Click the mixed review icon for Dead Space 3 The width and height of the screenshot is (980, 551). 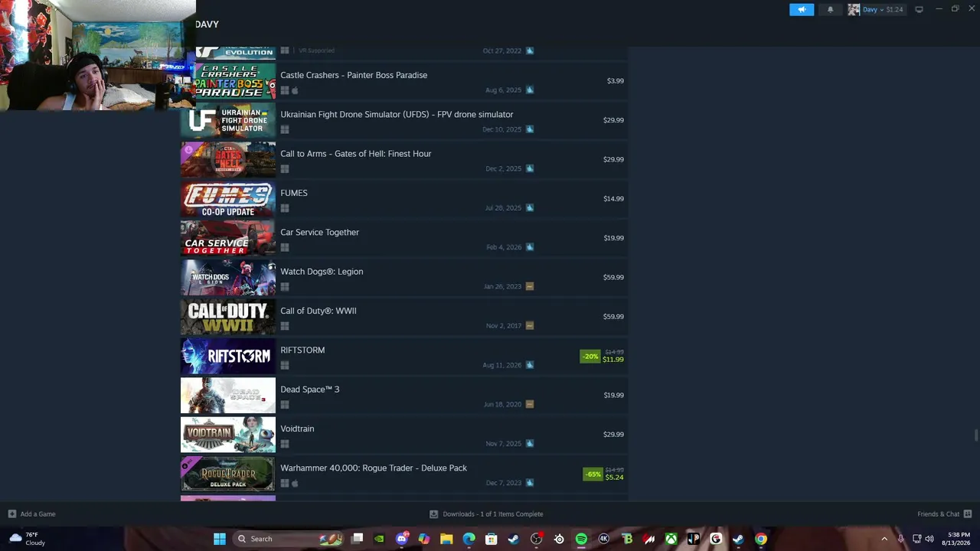[x=530, y=404]
